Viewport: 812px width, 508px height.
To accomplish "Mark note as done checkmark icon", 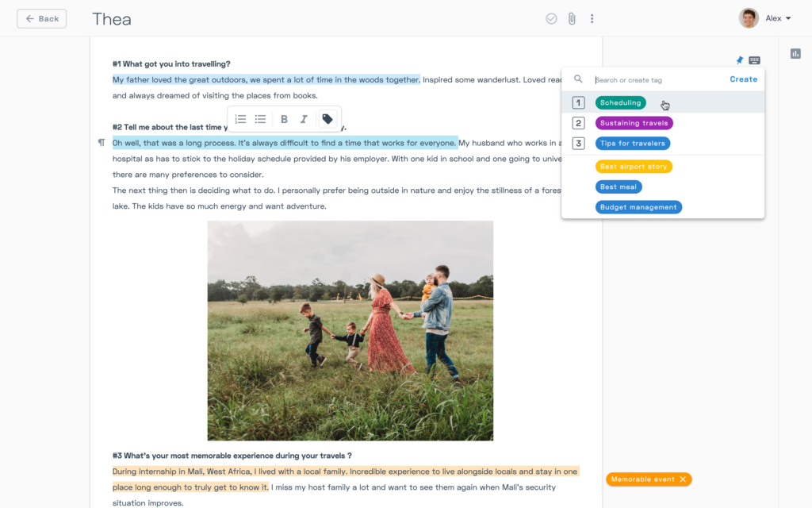I will pos(551,19).
